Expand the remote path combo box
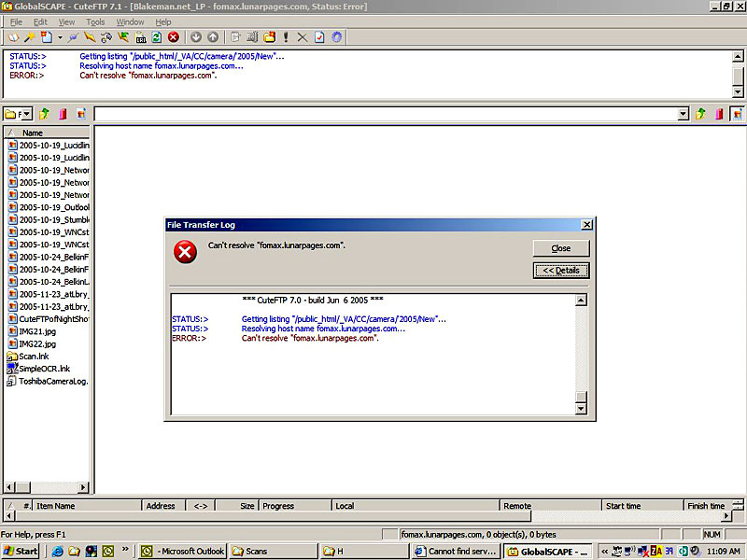This screenshot has height=560, width=747. (x=684, y=114)
